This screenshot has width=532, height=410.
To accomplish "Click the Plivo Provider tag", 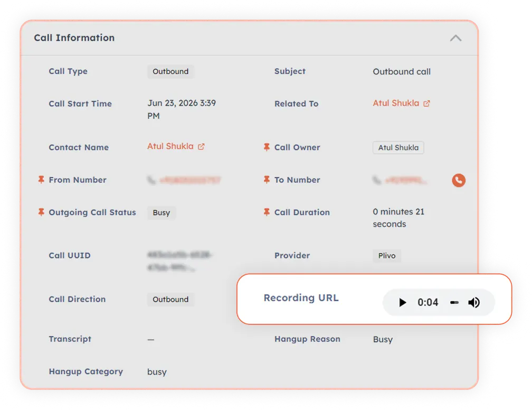I will tap(387, 256).
